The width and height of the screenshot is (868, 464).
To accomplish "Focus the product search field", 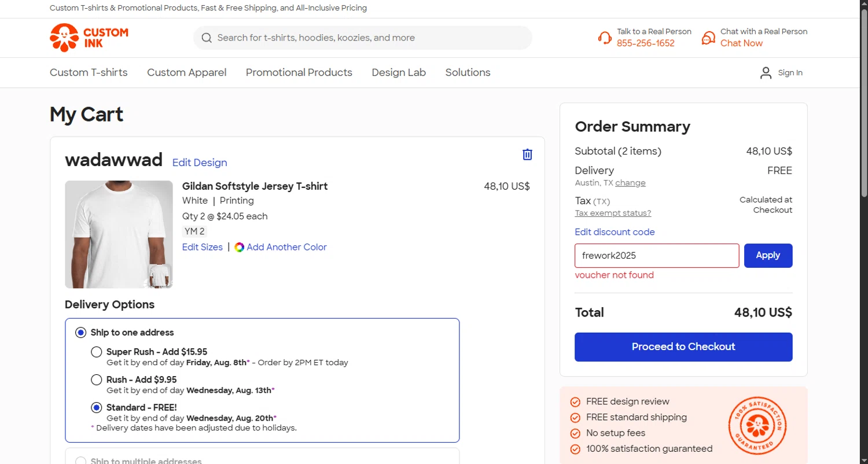I will tap(363, 38).
